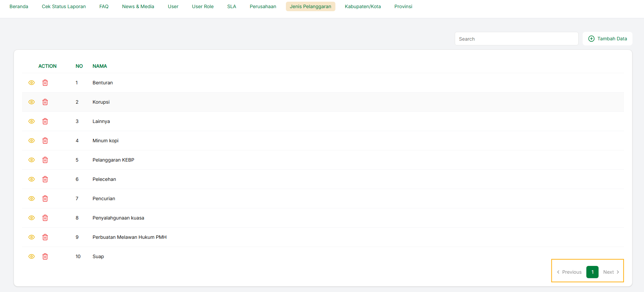This screenshot has width=644, height=292.
Task: Switch to Kabupaten/Kota tab
Action: (363, 6)
